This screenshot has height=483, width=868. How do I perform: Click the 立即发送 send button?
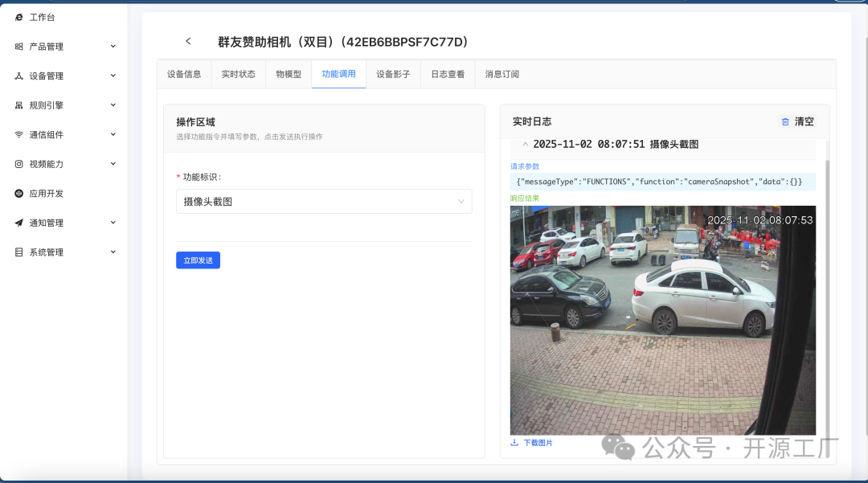(x=198, y=260)
